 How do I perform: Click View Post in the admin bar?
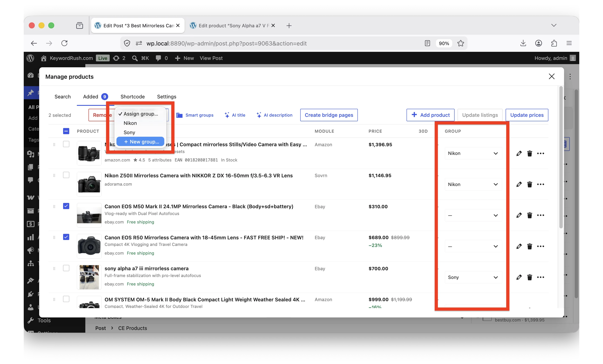tap(211, 58)
